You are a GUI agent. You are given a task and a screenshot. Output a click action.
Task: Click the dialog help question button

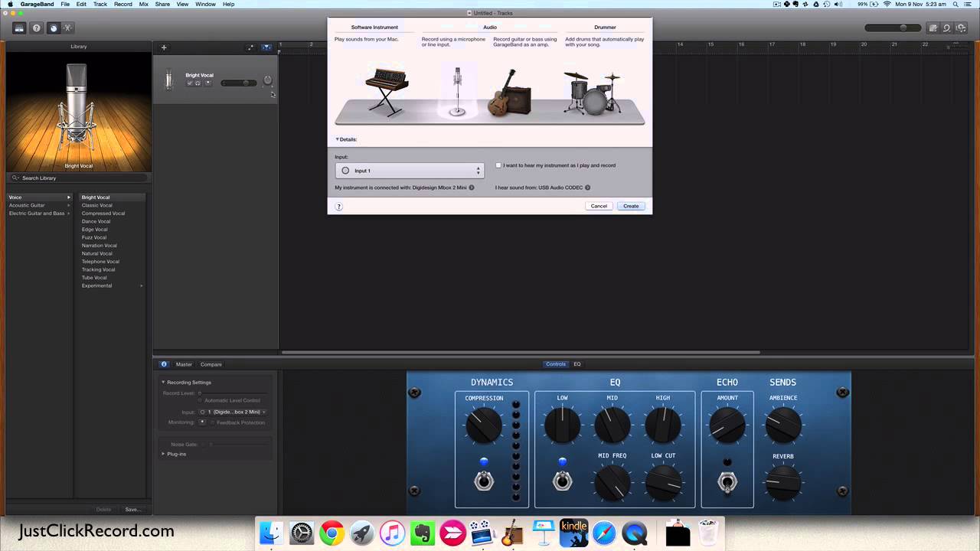[x=339, y=206]
